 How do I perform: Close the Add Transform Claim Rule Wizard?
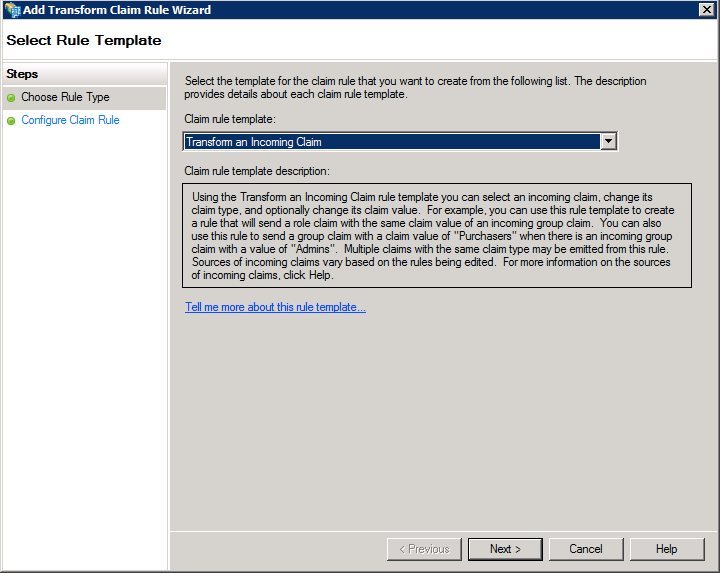point(706,9)
